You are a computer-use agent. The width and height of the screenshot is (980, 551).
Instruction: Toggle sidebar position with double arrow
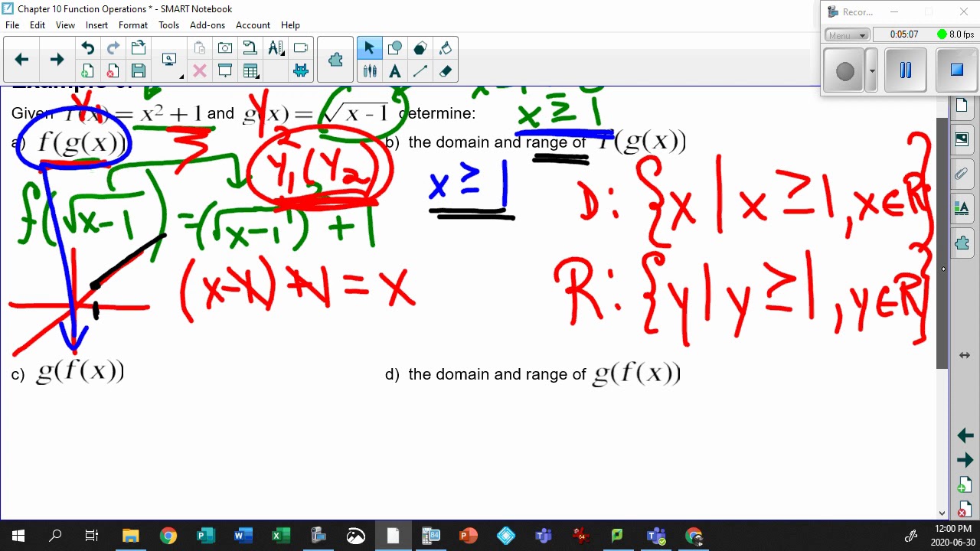point(965,355)
